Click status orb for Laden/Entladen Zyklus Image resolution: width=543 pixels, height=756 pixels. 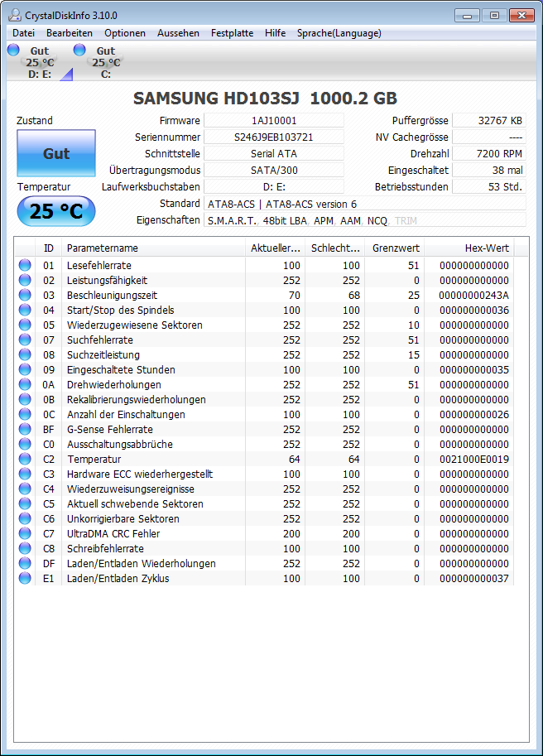pyautogui.click(x=25, y=578)
